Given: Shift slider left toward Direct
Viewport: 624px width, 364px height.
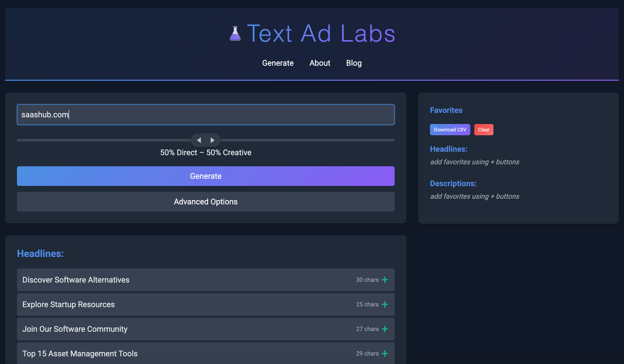Looking at the screenshot, I should pyautogui.click(x=199, y=140).
